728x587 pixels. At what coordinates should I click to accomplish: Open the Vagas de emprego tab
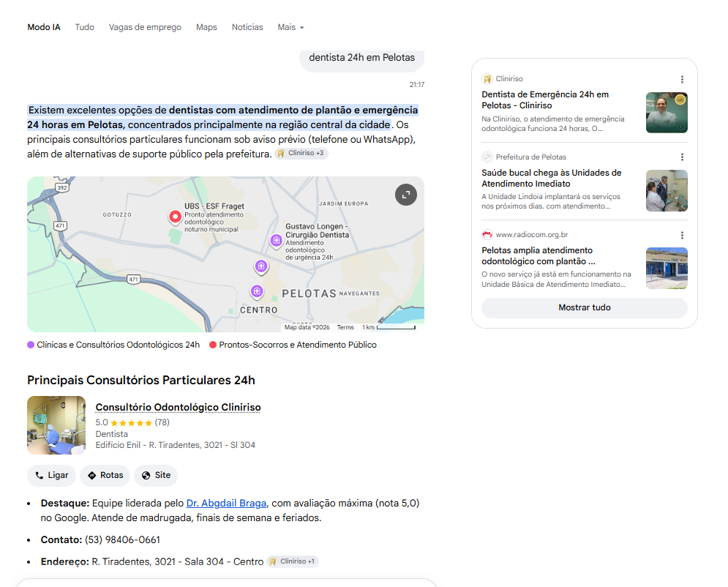click(145, 27)
